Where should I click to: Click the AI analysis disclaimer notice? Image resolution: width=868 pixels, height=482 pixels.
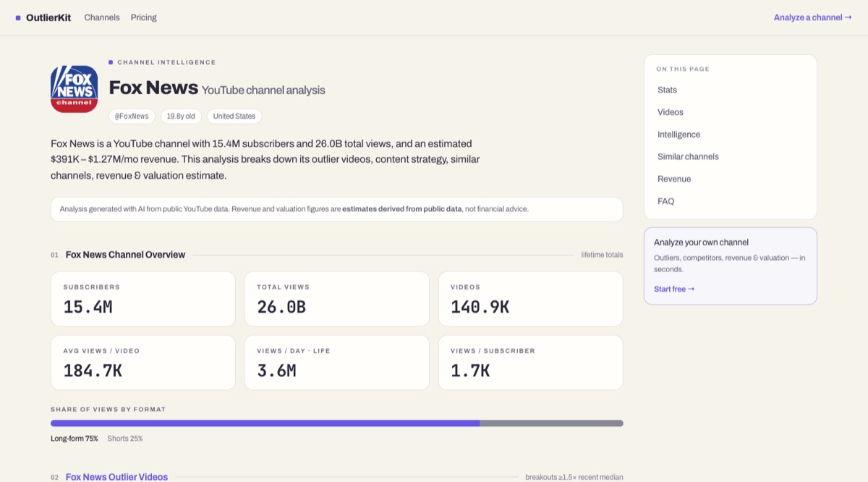pyautogui.click(x=337, y=209)
